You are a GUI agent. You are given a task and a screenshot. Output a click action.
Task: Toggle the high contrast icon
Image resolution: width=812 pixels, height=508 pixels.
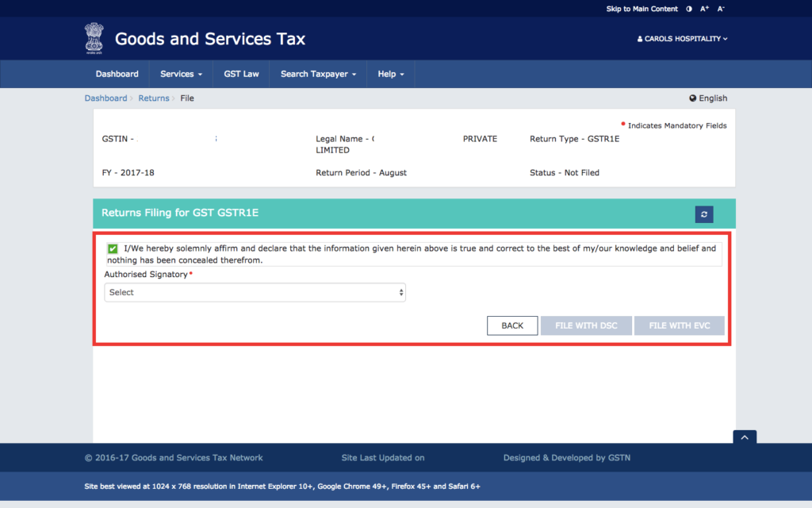(x=688, y=9)
